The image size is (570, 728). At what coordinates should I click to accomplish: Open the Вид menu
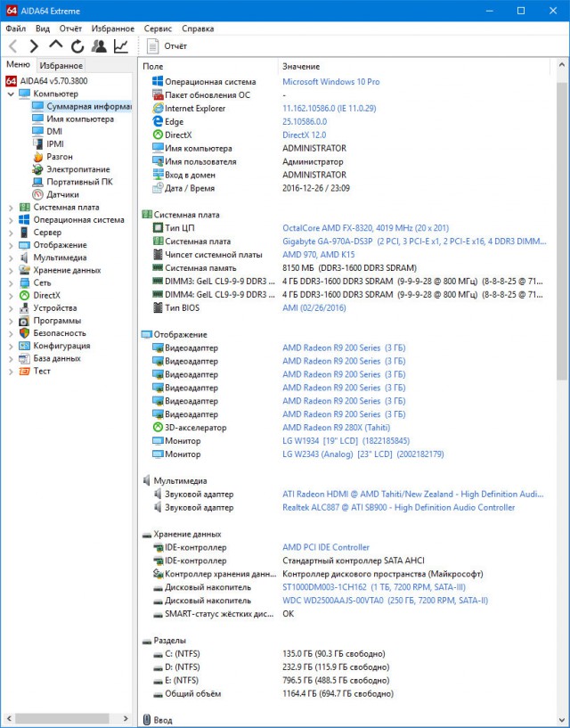(43, 29)
